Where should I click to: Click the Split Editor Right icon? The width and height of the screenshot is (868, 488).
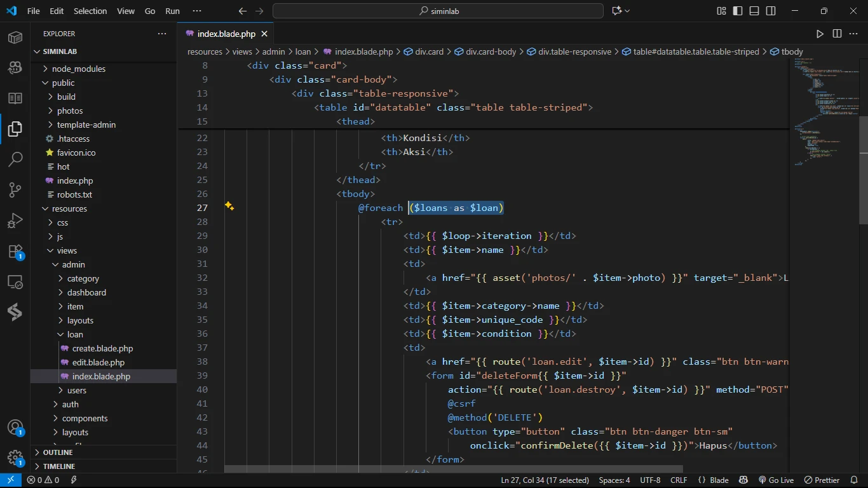point(837,34)
